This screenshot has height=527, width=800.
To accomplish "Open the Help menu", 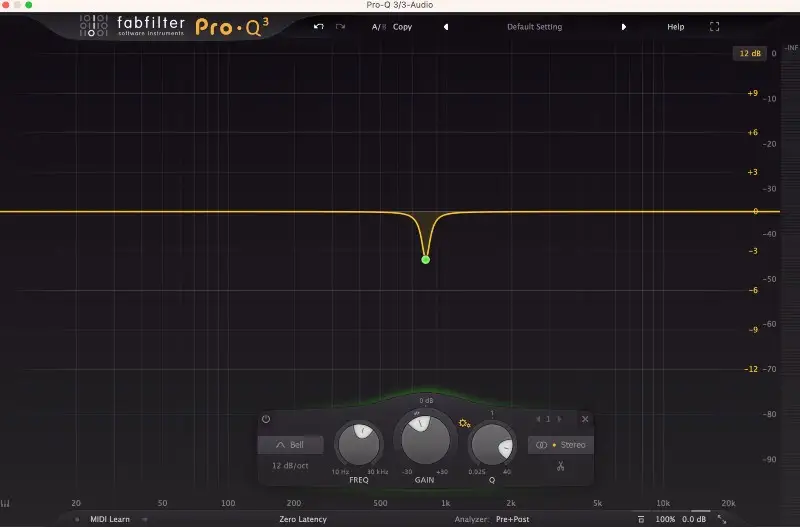I will pyautogui.click(x=676, y=27).
